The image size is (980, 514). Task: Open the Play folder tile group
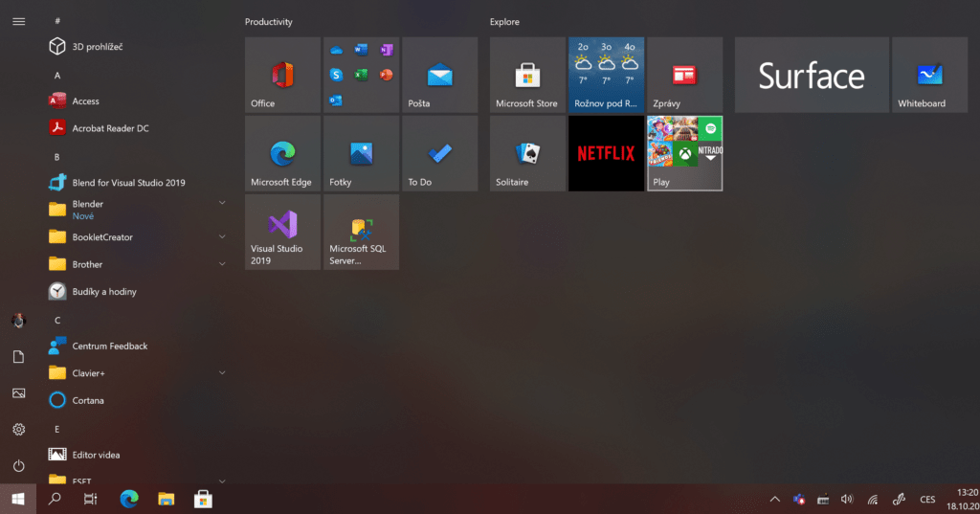[684, 153]
